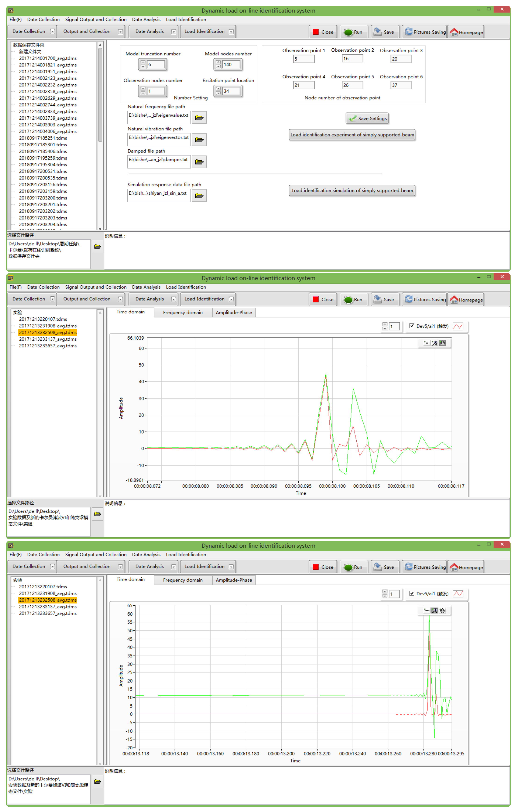This screenshot has width=516, height=812.
Task: Open Load Identification dropdown in the middle graph window
Action: (231, 299)
